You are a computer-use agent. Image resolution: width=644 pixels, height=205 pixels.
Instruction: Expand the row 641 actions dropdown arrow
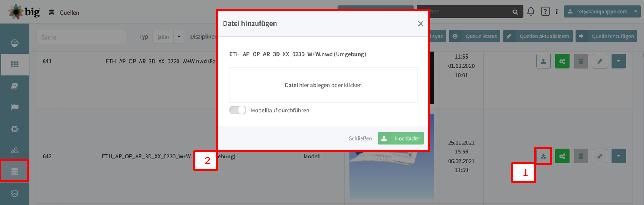[x=619, y=61]
